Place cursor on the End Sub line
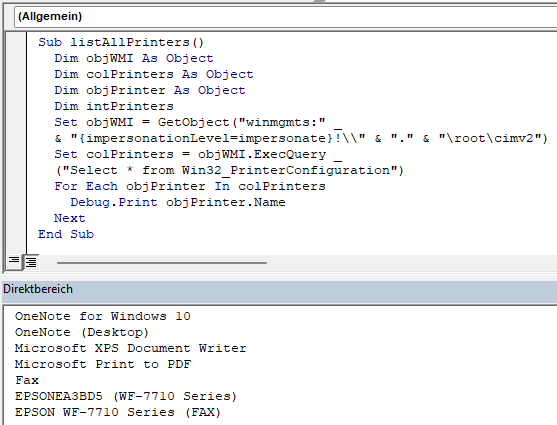 point(66,234)
